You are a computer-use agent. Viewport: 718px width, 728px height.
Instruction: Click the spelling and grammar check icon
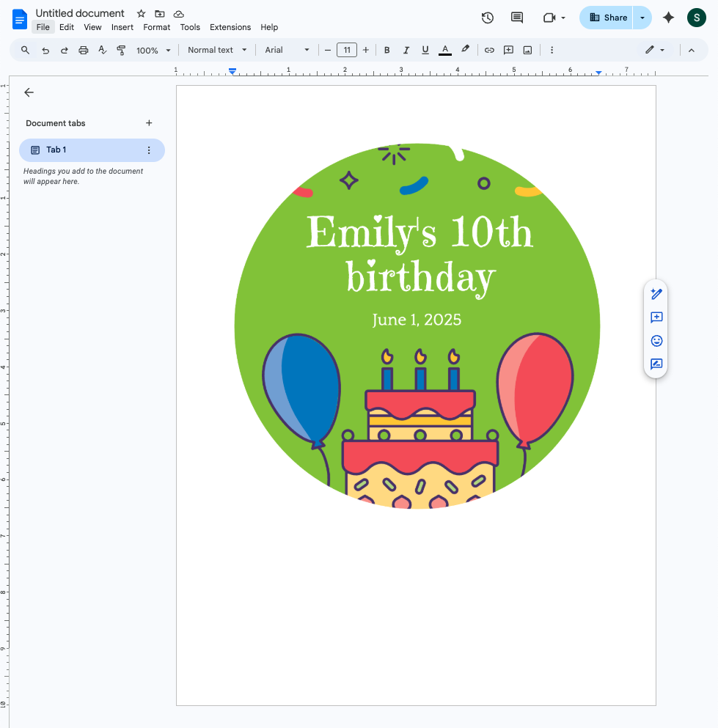point(102,50)
